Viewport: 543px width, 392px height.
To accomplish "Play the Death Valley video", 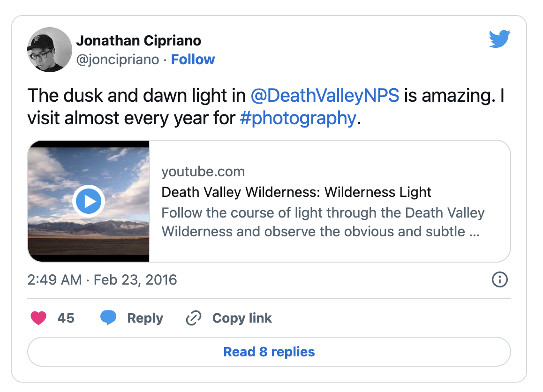I will (x=89, y=201).
